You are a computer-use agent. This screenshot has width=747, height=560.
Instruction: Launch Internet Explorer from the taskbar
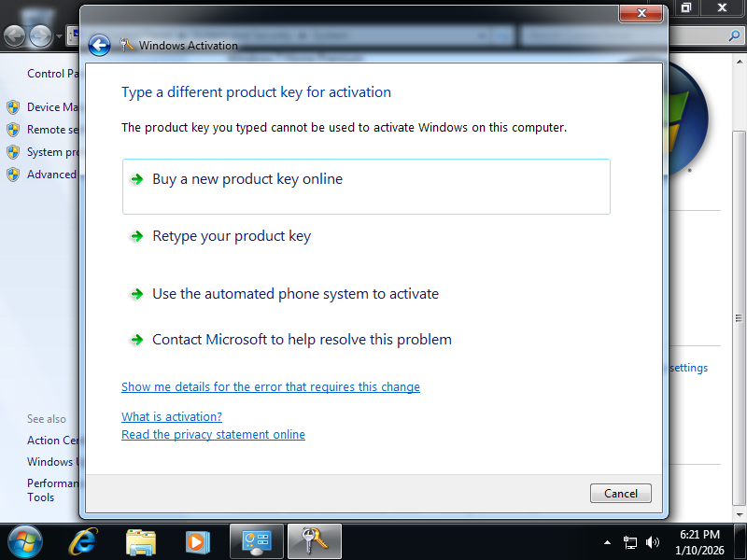click(83, 542)
